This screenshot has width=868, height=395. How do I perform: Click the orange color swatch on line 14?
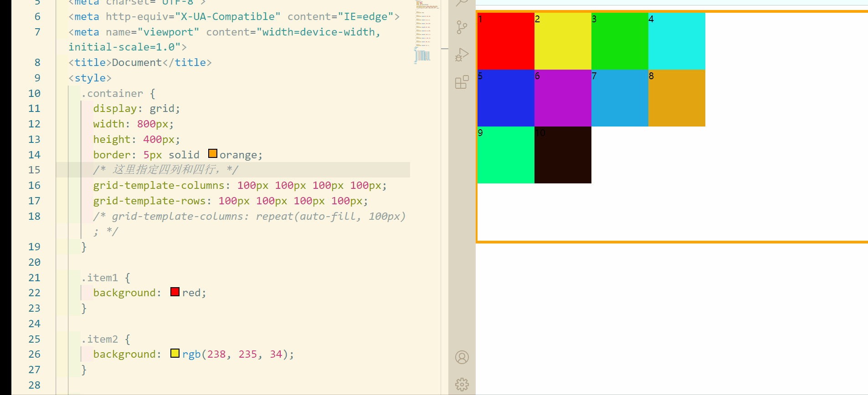coord(213,153)
